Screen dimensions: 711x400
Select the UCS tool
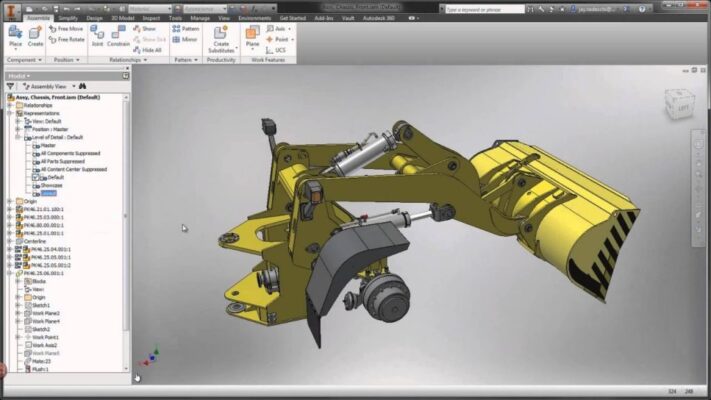276,50
